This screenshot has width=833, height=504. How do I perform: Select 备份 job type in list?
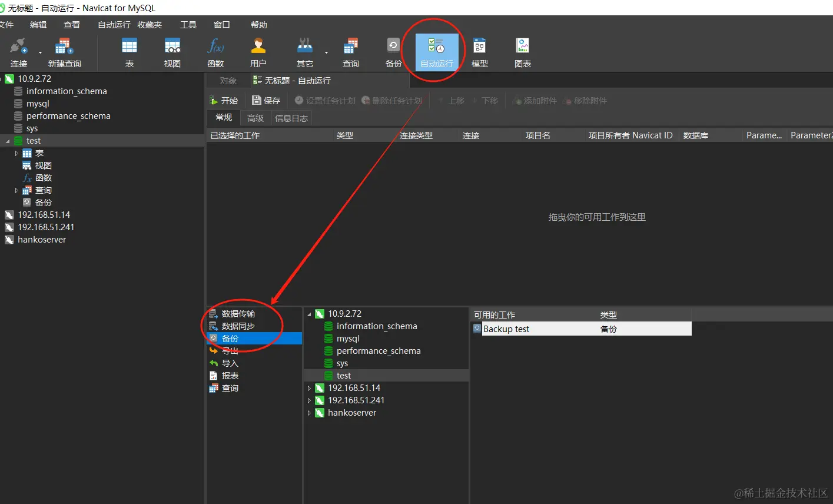pyautogui.click(x=254, y=339)
